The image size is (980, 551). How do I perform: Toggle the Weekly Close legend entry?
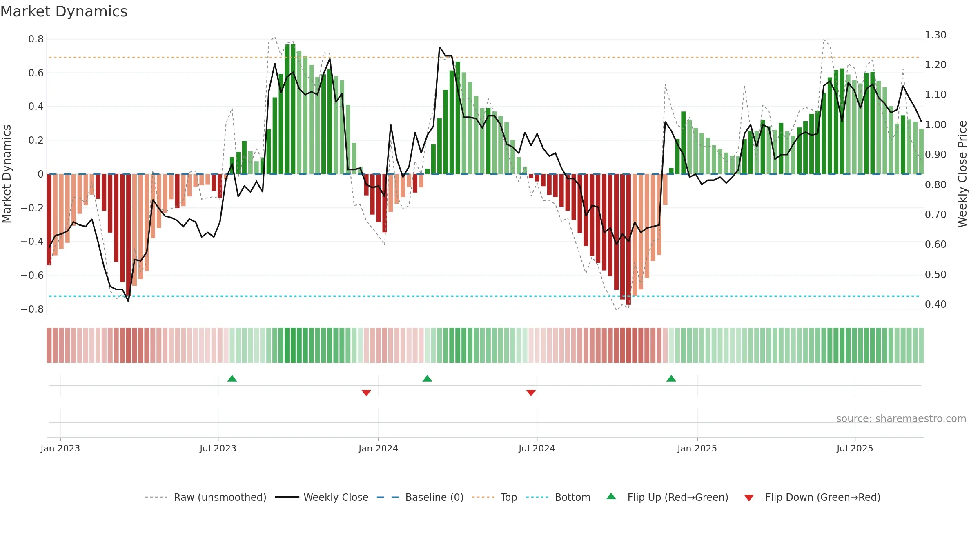322,497
